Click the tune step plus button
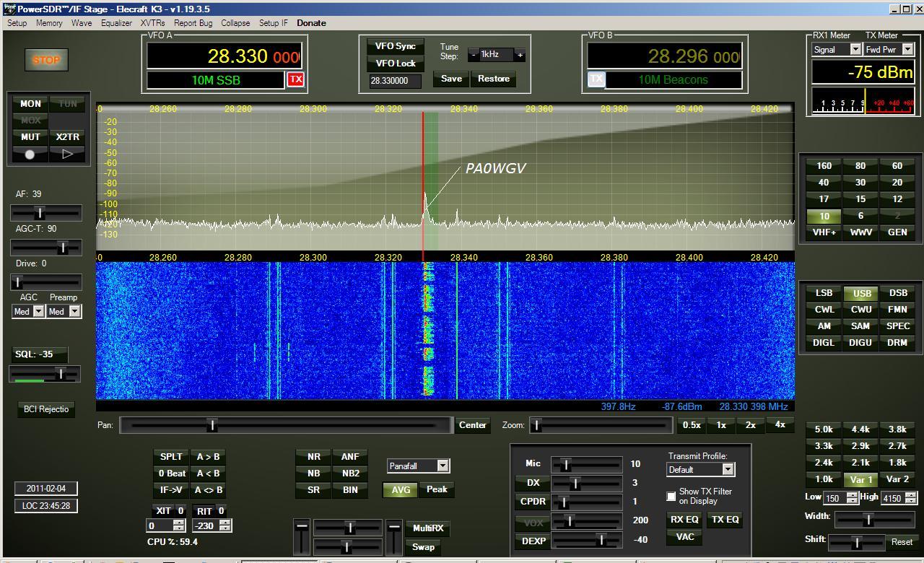This screenshot has height=563, width=924. pyautogui.click(x=520, y=55)
